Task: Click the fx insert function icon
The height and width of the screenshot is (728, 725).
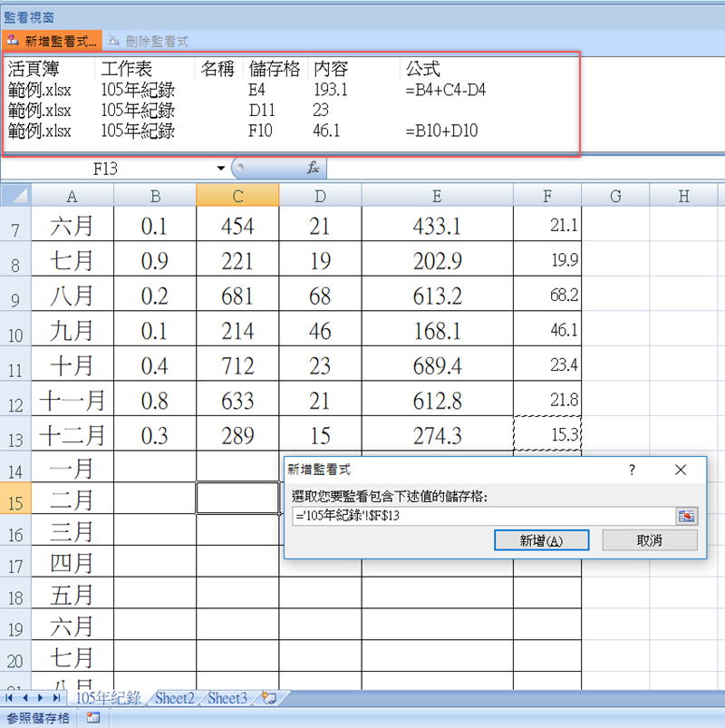Action: pyautogui.click(x=313, y=169)
